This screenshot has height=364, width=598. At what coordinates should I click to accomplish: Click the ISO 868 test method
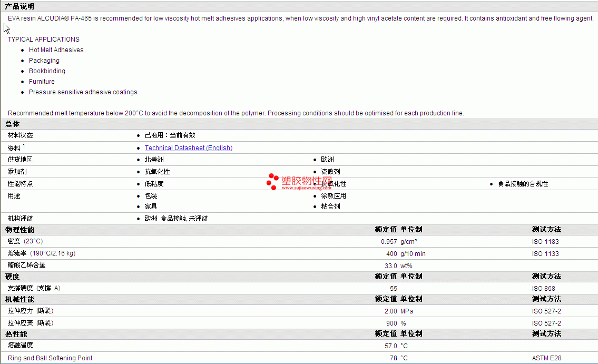(x=543, y=289)
